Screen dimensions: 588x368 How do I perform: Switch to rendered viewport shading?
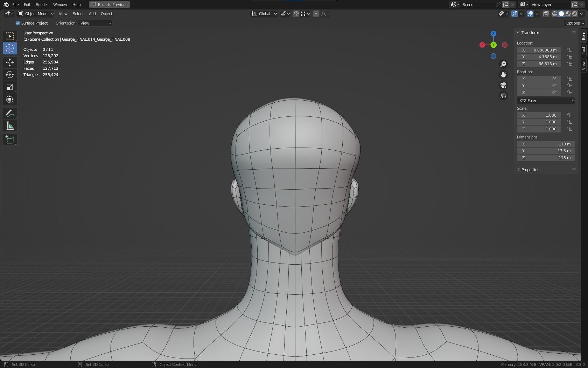point(575,14)
